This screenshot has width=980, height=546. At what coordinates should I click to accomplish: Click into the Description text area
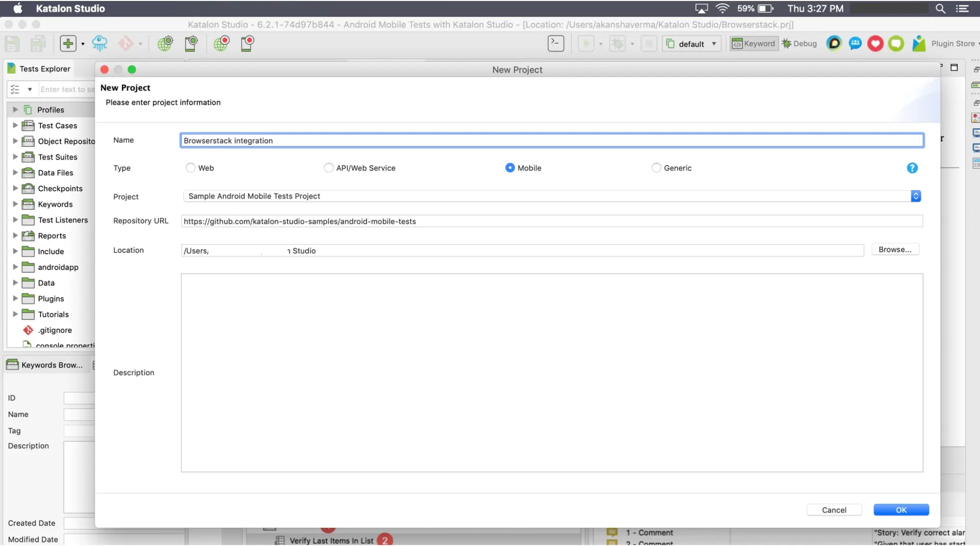(551, 372)
